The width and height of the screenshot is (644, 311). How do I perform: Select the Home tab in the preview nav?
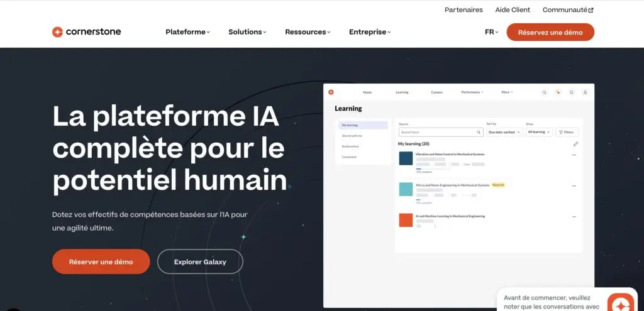point(367,92)
